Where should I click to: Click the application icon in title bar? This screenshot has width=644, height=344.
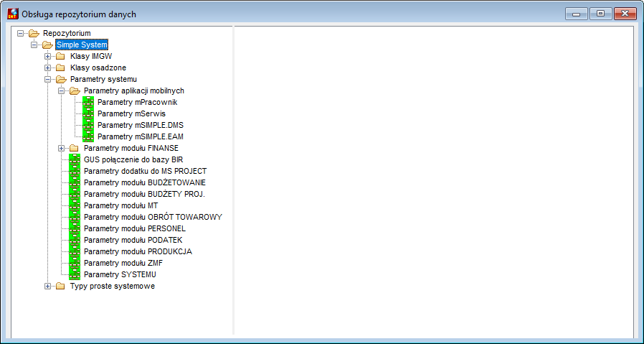13,14
